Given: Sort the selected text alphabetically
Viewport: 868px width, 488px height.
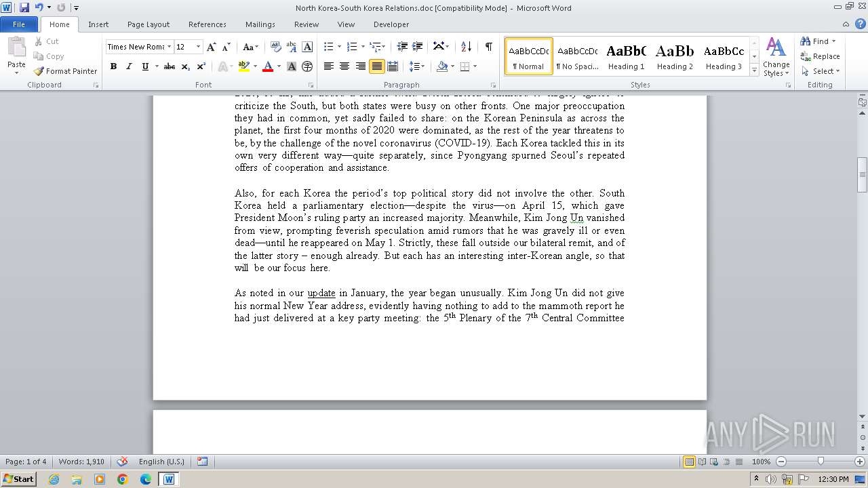Looking at the screenshot, I should pos(466,47).
